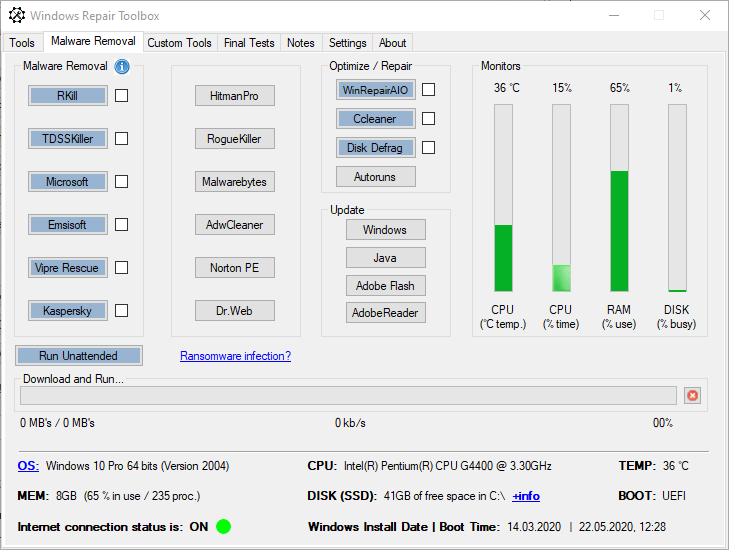Cancel download with red X icon
Screen dimensions: 729x550
692,396
